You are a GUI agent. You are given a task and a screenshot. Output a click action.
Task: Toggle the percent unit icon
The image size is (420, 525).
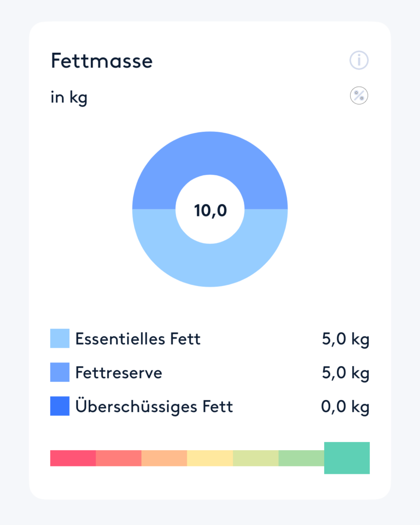359,96
